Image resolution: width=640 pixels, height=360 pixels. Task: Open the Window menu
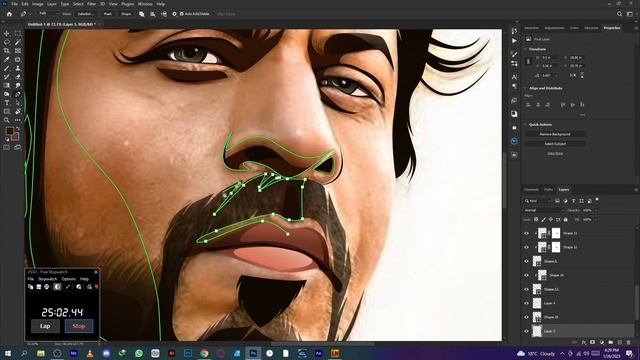pyautogui.click(x=145, y=4)
